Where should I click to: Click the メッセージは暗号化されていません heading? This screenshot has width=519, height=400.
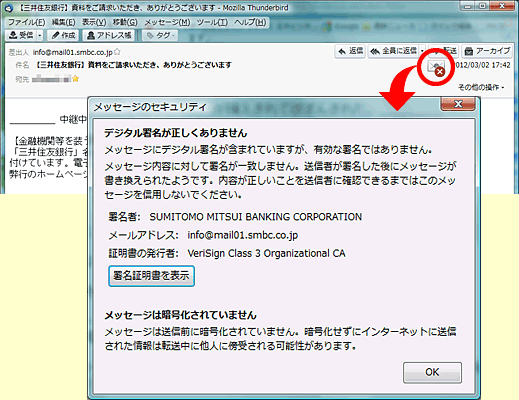tap(181, 315)
